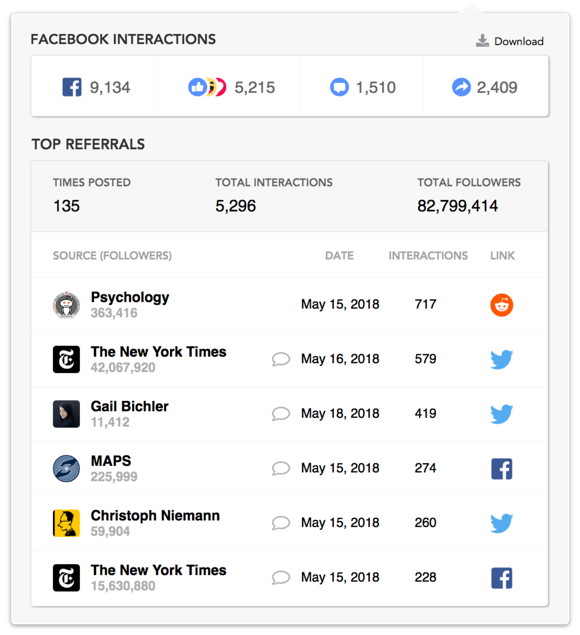Click the Facebook total interactions icon 9,134
580x635 pixels.
[x=72, y=87]
